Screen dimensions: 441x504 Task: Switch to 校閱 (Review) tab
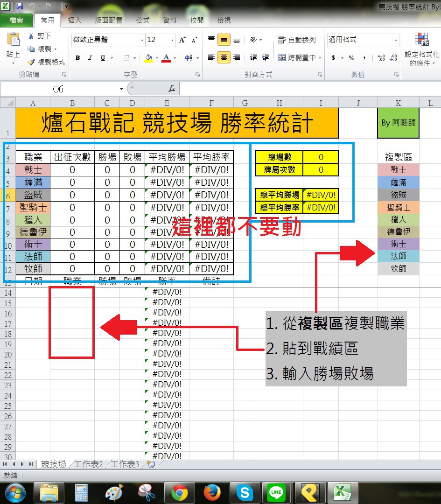197,20
